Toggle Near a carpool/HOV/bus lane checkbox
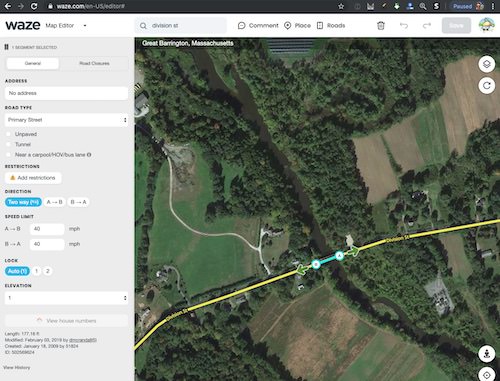Viewport: 500px width, 381px height. (x=9, y=155)
